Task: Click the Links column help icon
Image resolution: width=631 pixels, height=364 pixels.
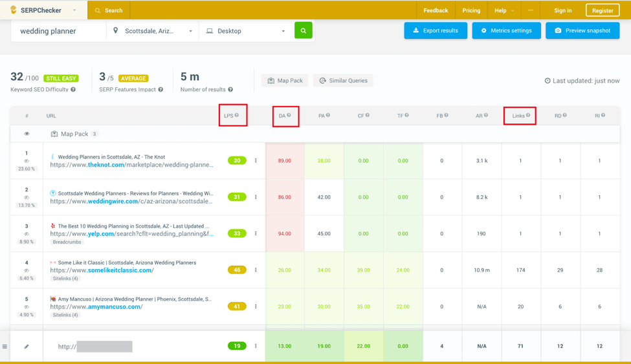Action: tap(528, 115)
